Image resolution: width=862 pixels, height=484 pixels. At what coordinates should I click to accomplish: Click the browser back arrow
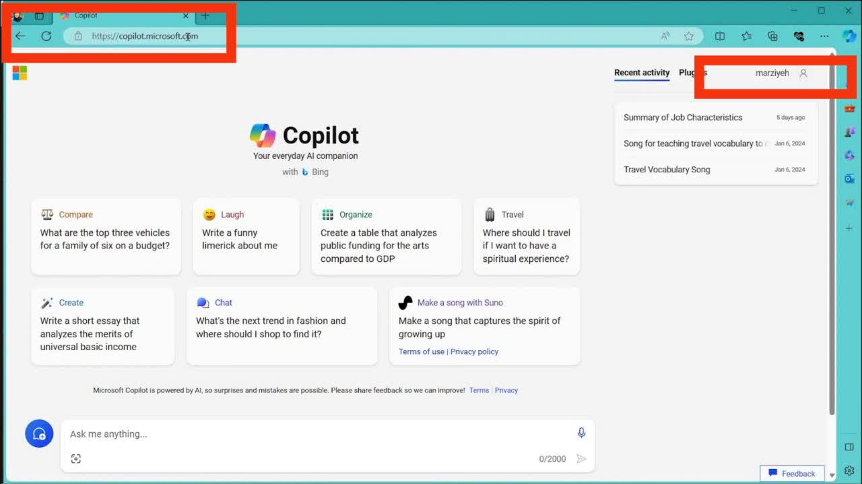point(20,36)
